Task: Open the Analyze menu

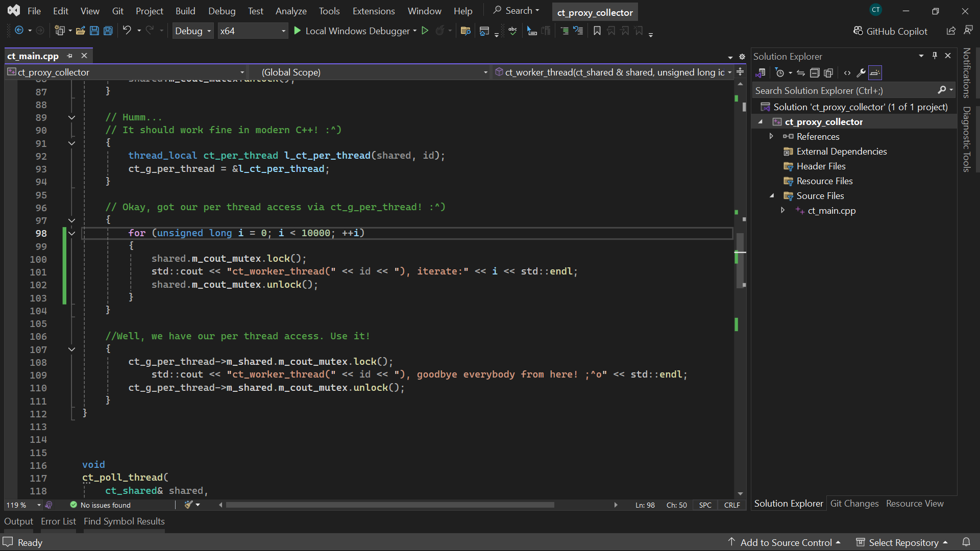Action: point(291,11)
